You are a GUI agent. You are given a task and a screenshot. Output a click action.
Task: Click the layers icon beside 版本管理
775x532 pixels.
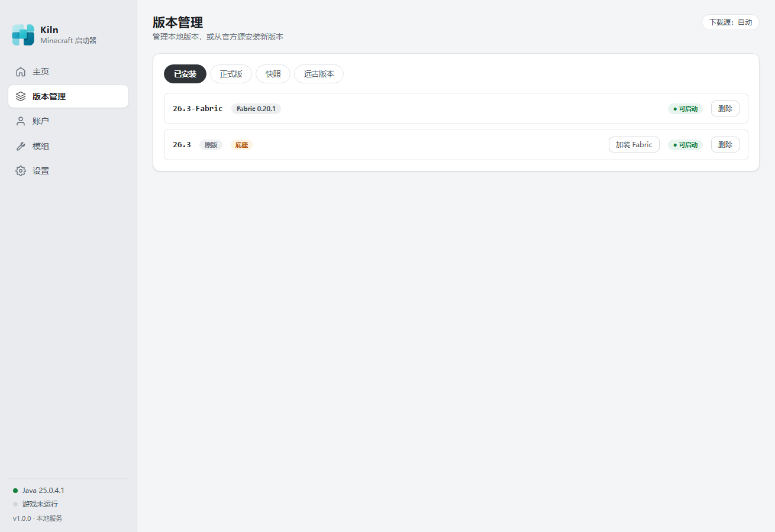click(21, 96)
